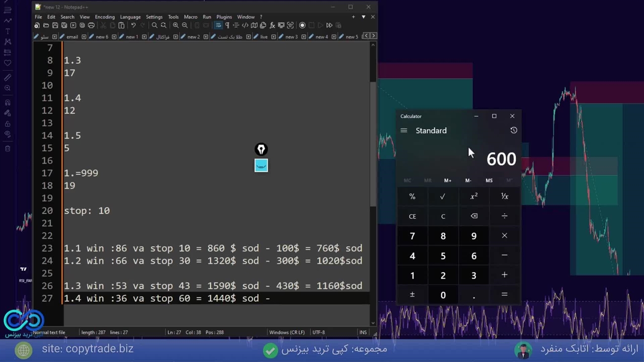Viewport: 644px width, 362px height.
Task: Click at end of line 27 text
Action: coord(271,299)
